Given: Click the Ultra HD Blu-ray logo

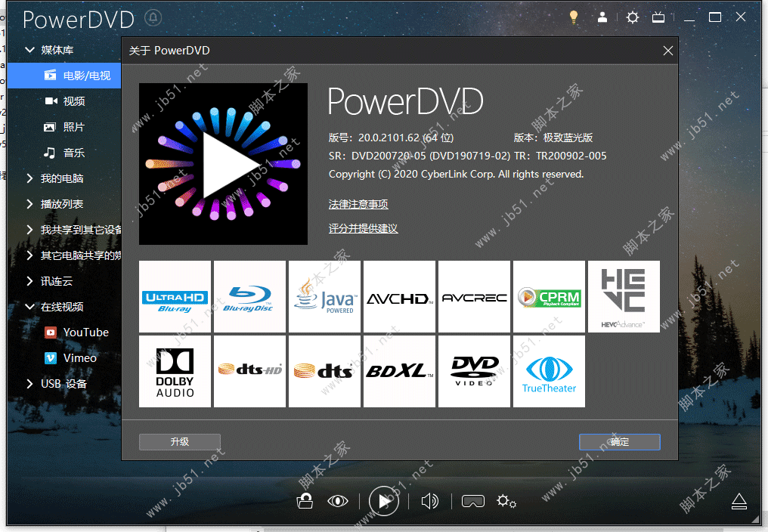Looking at the screenshot, I should coord(175,296).
